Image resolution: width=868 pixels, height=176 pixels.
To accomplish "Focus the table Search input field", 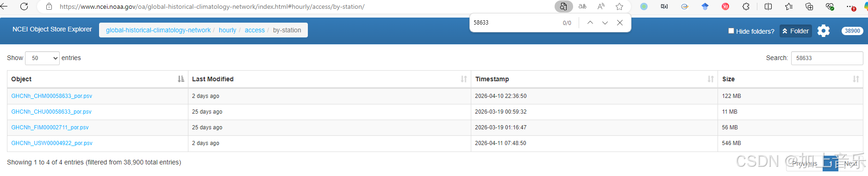I will (x=827, y=58).
